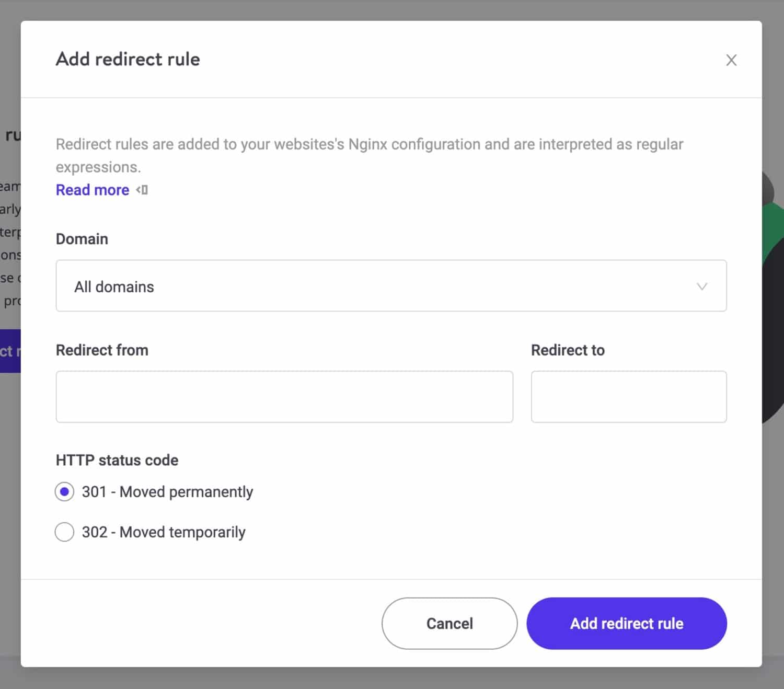
Task: Click the domain combo box field
Action: pos(391,286)
